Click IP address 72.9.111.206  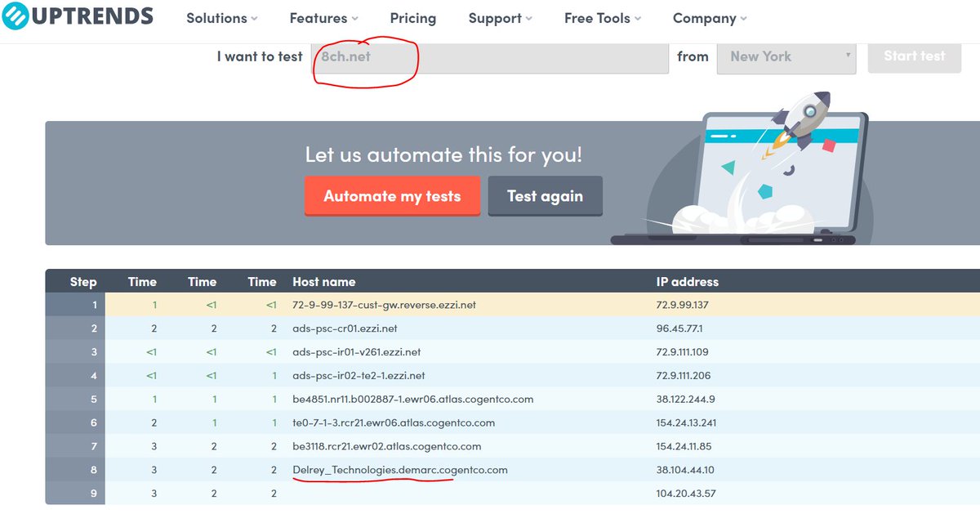pyautogui.click(x=684, y=376)
